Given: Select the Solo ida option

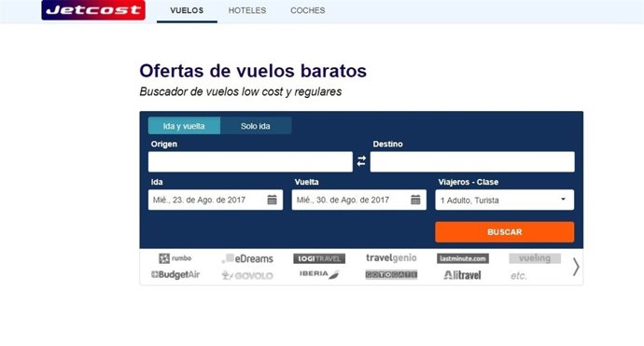Looking at the screenshot, I should 256,126.
